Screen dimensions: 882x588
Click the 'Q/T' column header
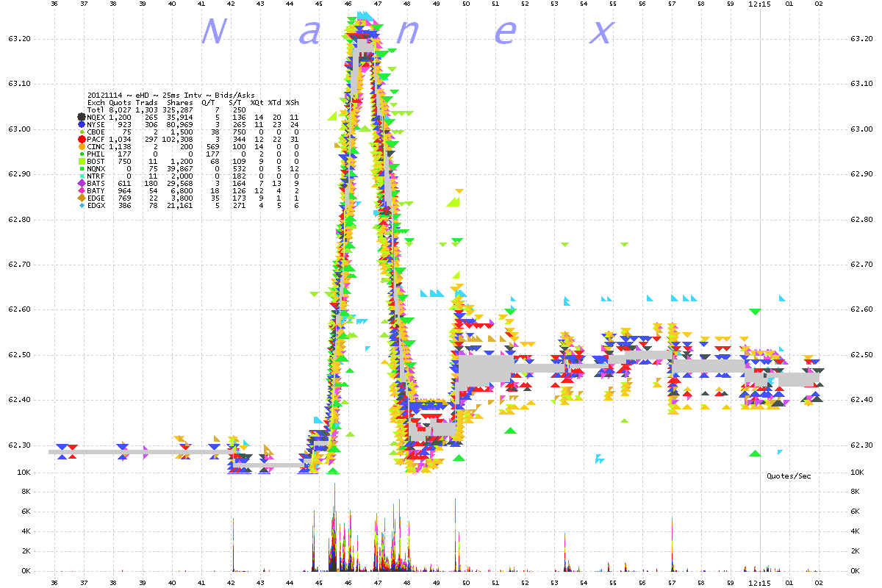coord(209,103)
